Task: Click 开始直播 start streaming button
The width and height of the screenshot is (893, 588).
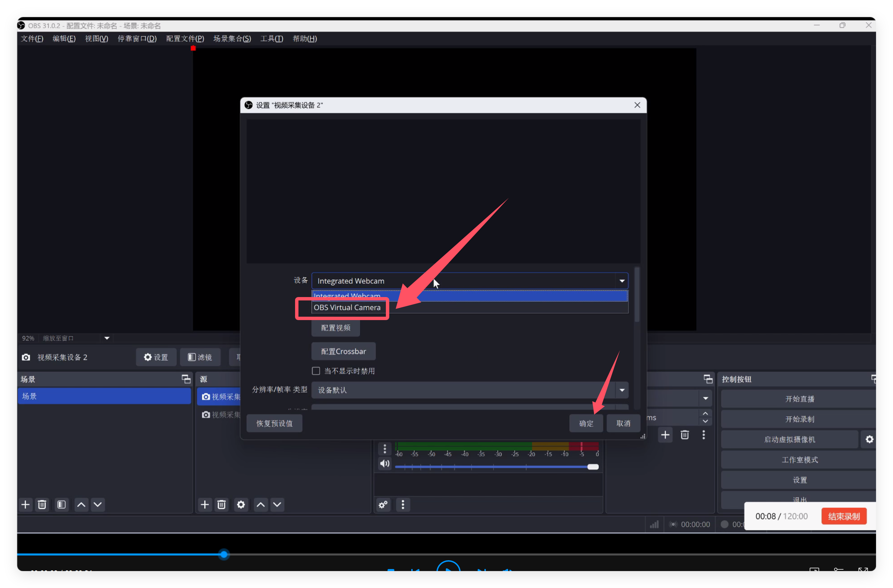Action: point(799,399)
